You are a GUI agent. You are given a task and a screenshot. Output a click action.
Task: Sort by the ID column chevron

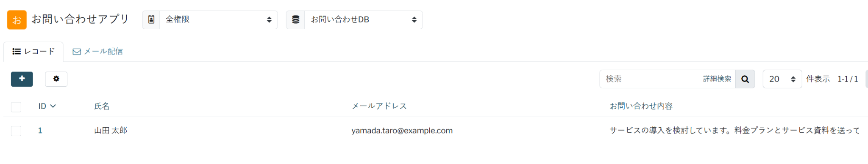[53, 106]
